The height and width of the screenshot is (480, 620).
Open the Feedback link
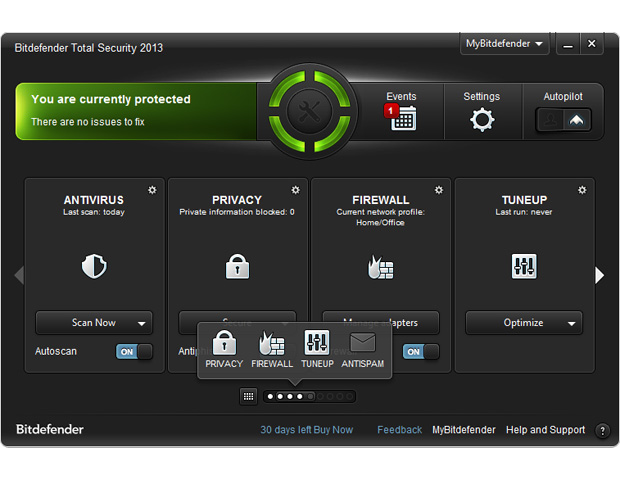coord(399,430)
